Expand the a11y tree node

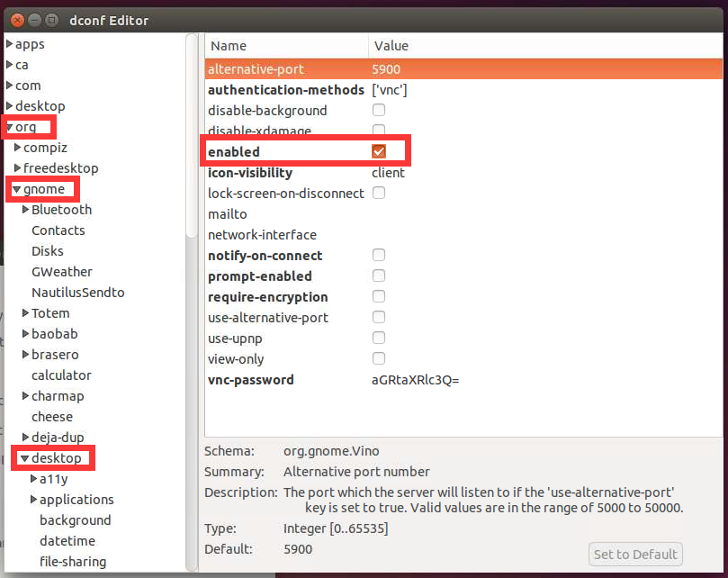[33, 479]
